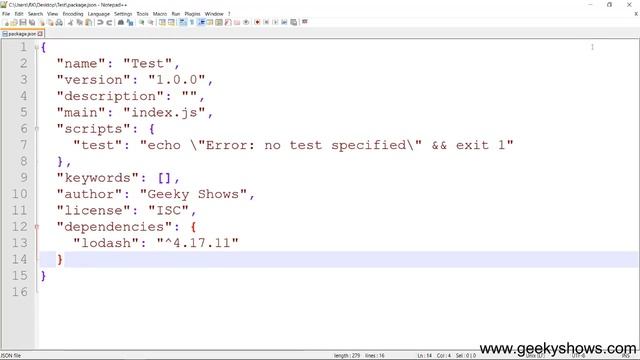Open the Encoding menu
This screenshot has height=360, width=640.
click(73, 14)
